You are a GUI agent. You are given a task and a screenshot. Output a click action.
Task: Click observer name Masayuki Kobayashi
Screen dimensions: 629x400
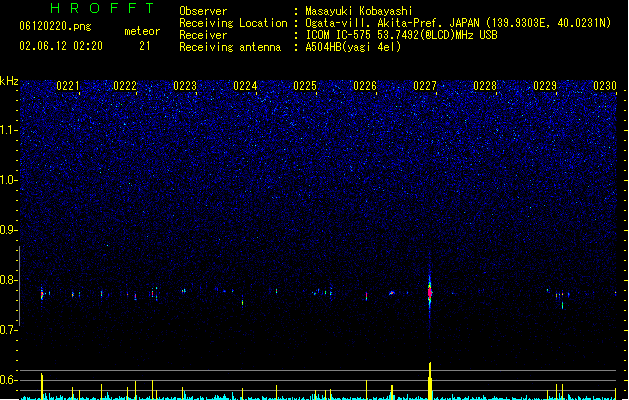coord(359,11)
